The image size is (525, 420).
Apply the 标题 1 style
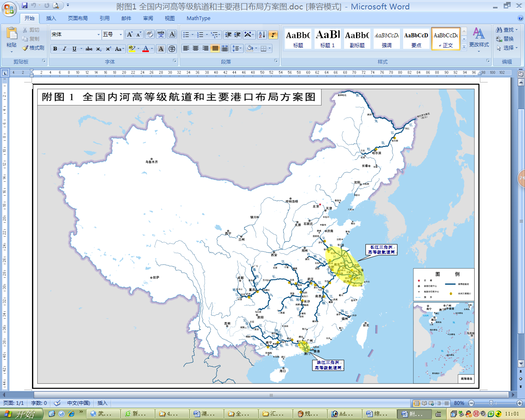click(327, 39)
